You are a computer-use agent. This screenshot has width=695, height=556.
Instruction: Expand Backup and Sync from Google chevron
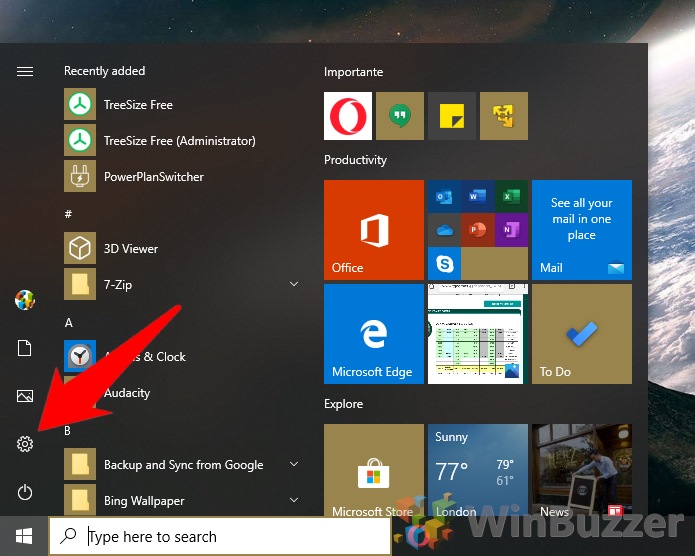[x=294, y=464]
